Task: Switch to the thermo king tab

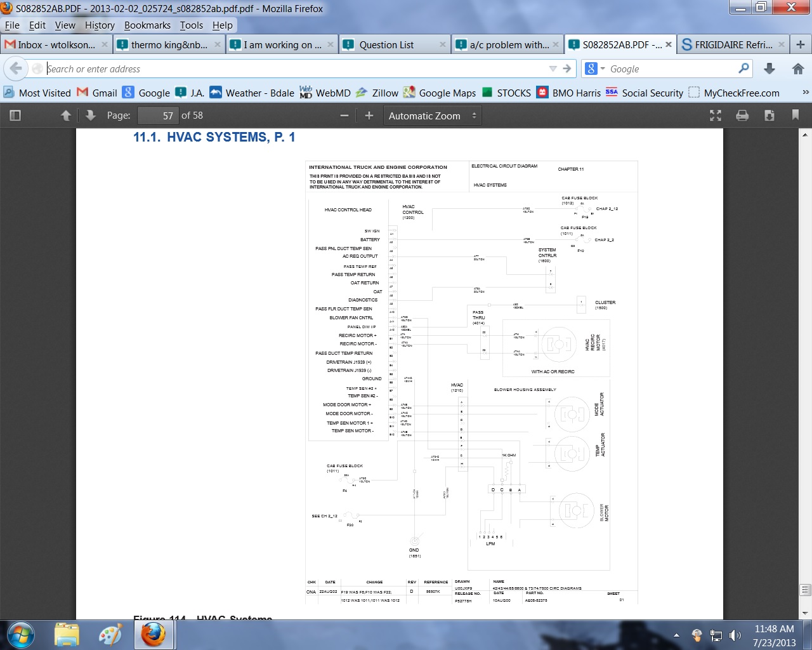Action: (169, 44)
